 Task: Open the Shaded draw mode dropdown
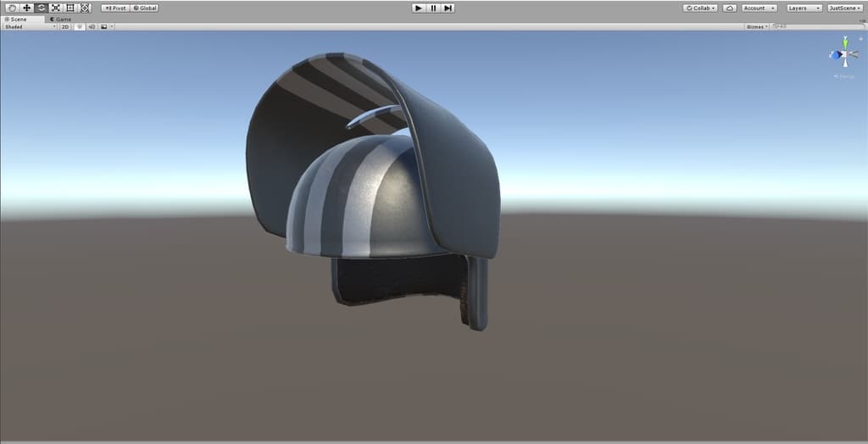click(30, 26)
